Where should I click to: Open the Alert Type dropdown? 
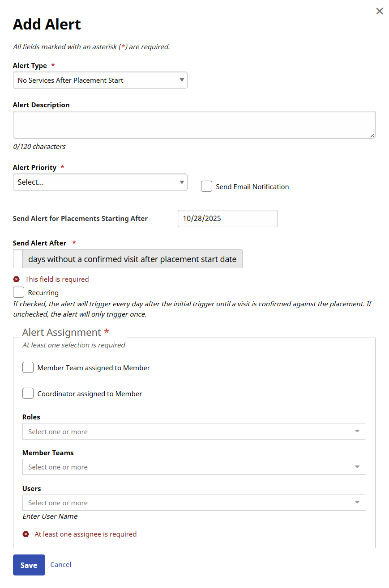[100, 80]
